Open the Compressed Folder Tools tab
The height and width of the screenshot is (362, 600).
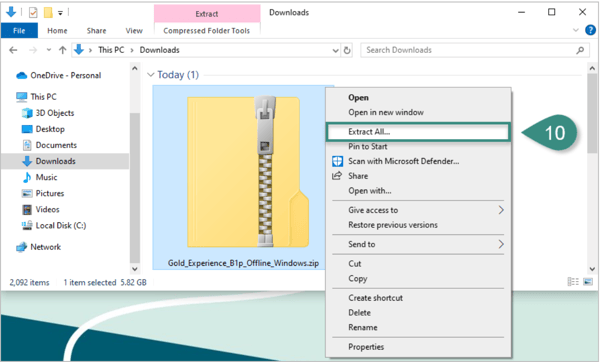coord(207,31)
